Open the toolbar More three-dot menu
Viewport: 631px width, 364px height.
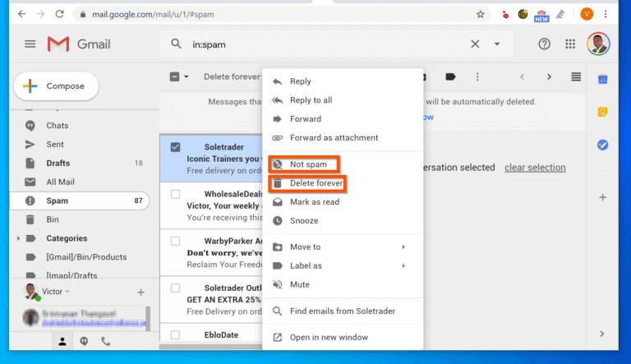click(477, 76)
